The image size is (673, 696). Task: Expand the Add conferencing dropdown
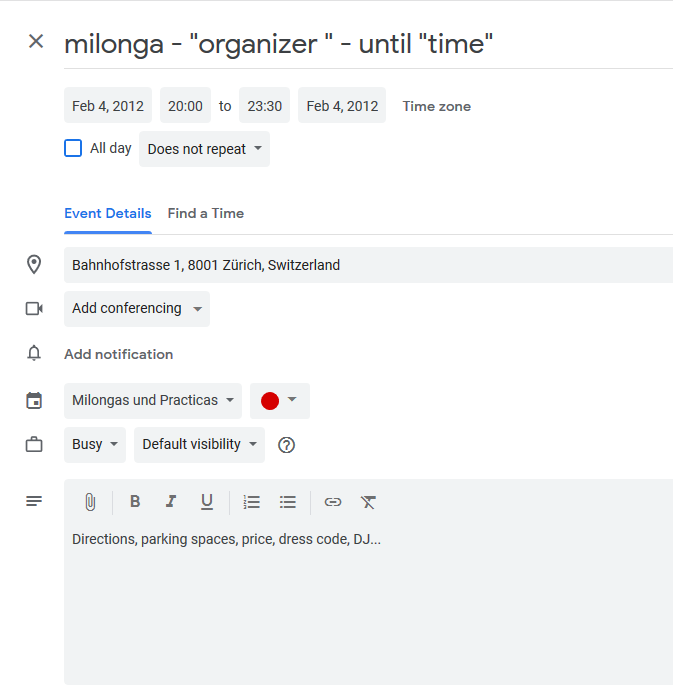[x=137, y=309]
